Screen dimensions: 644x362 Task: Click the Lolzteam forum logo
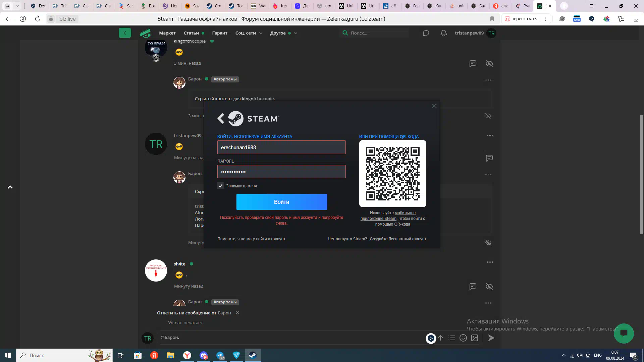[x=145, y=33]
